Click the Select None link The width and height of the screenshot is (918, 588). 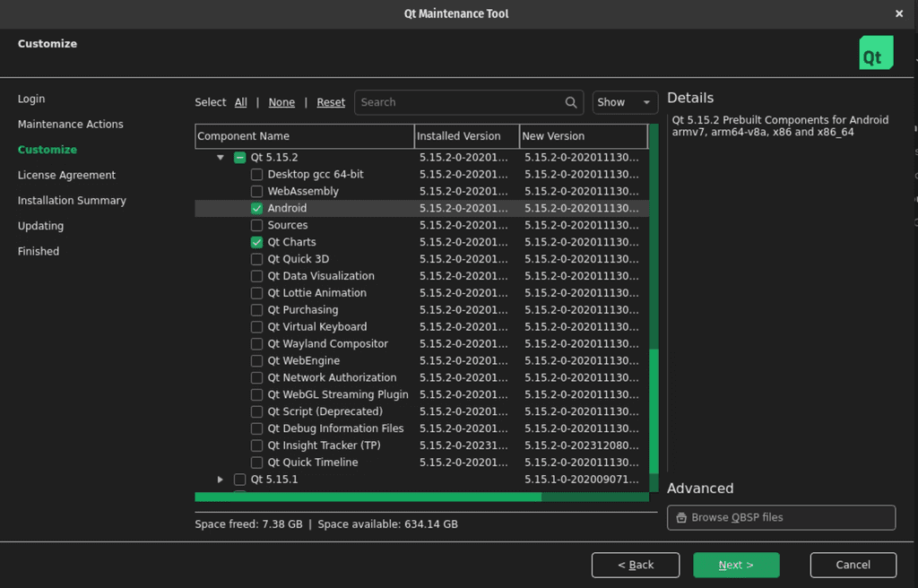(281, 102)
